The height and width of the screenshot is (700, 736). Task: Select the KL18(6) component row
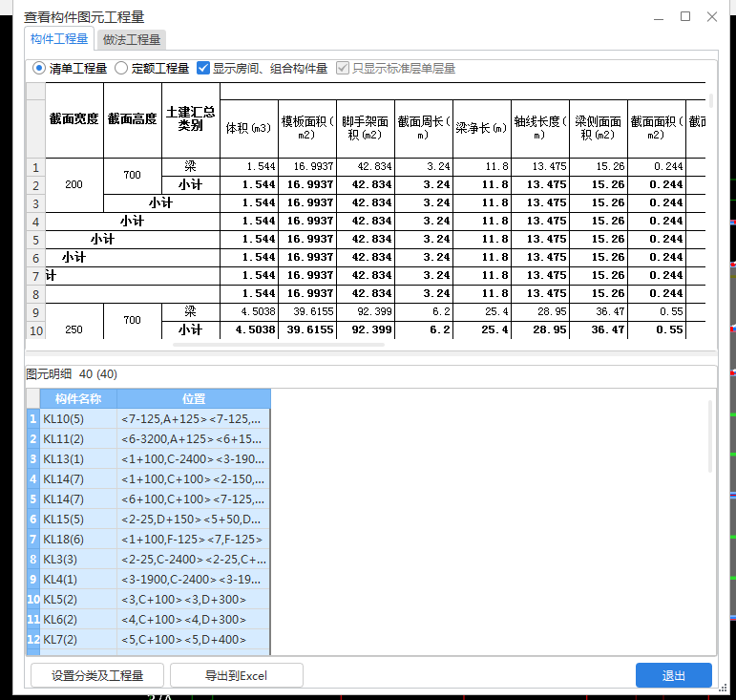tap(148, 540)
